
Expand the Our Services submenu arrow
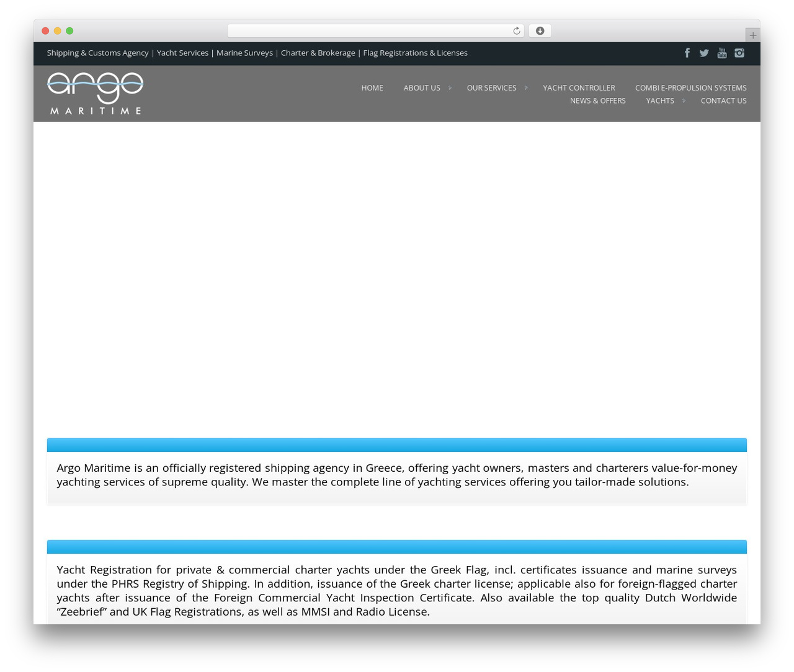click(526, 88)
